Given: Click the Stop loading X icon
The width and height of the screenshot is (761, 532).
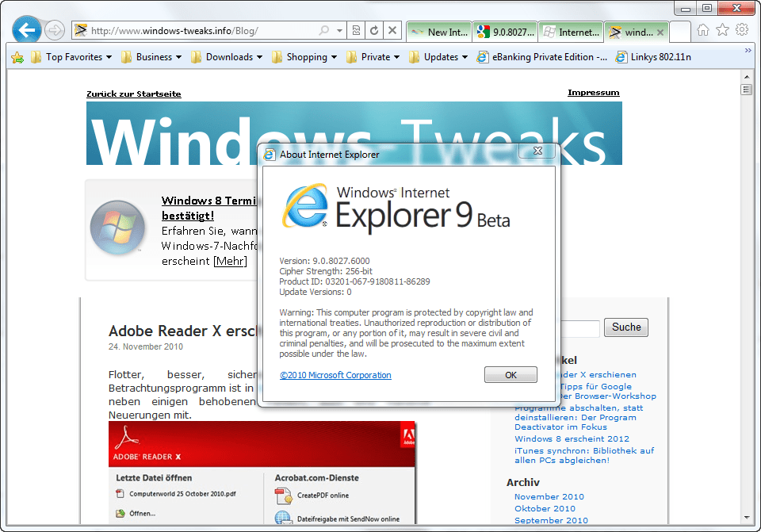Looking at the screenshot, I should 392,31.
